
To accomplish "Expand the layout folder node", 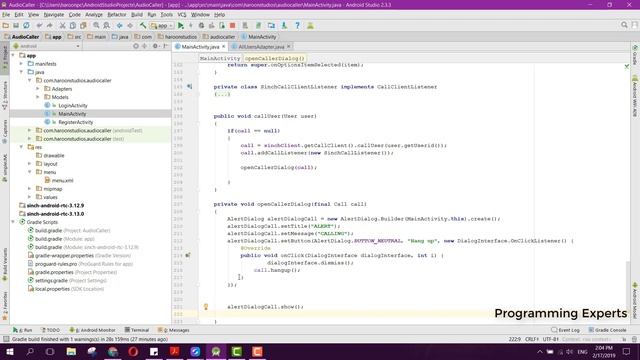I will pyautogui.click(x=30, y=164).
